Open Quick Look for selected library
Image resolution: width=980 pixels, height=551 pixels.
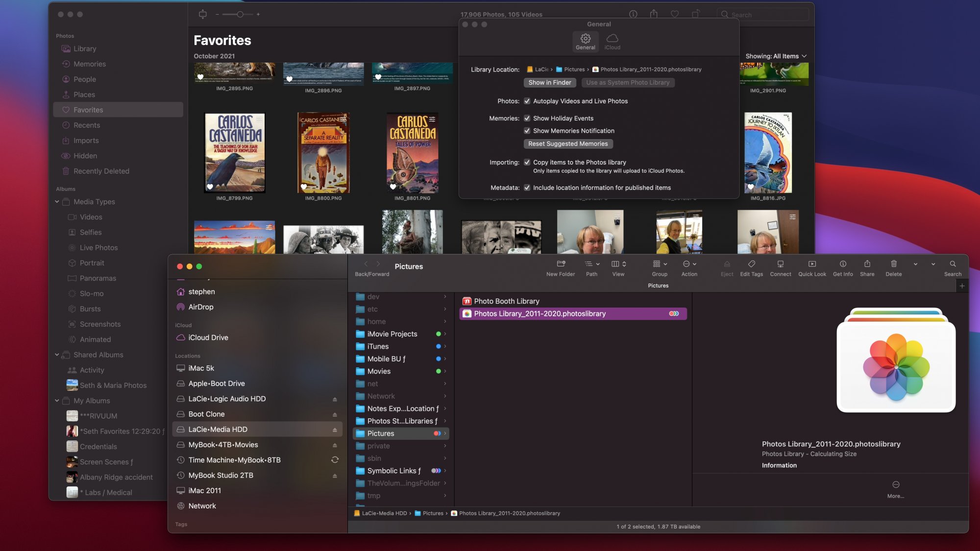812,264
